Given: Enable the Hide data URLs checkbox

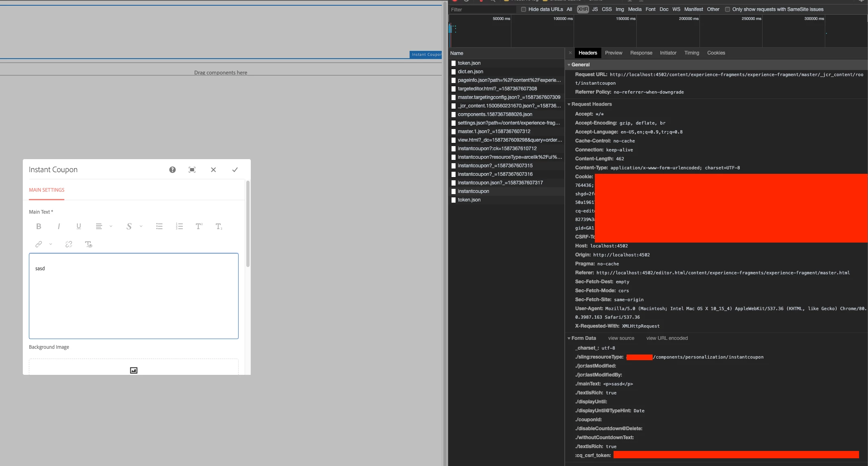Looking at the screenshot, I should point(524,9).
